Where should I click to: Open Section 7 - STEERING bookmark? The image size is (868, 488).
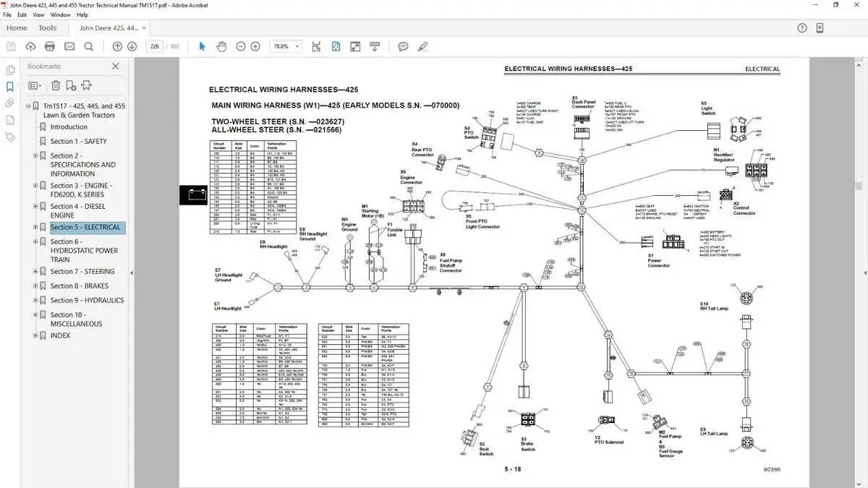tap(82, 272)
